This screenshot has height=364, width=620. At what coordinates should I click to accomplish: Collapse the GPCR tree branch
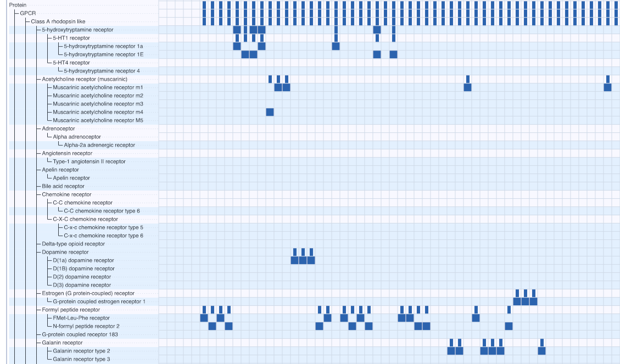coord(27,13)
